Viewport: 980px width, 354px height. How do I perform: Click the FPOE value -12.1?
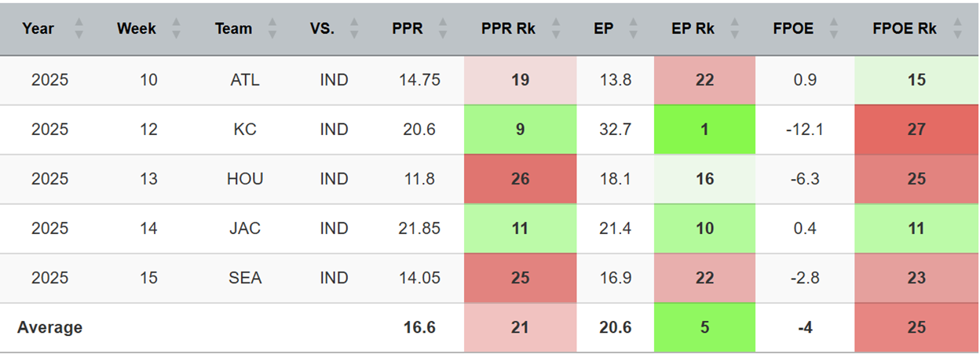[x=804, y=130]
